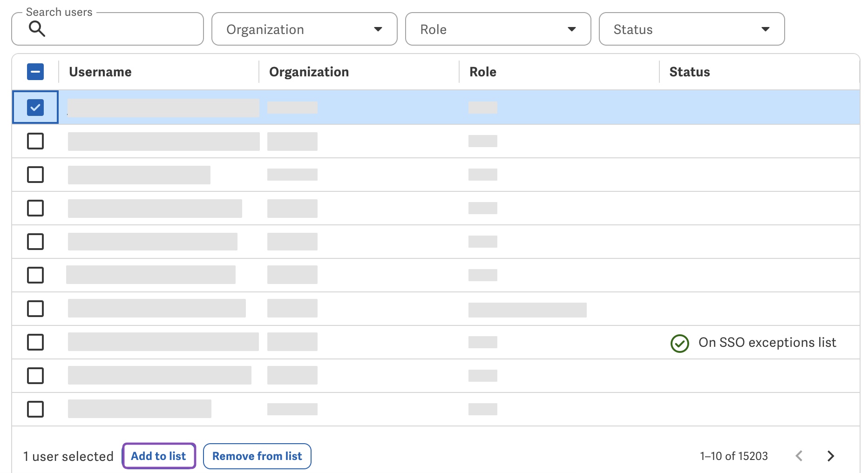Open the Role filter dropdown
868x473 pixels.
tap(498, 29)
